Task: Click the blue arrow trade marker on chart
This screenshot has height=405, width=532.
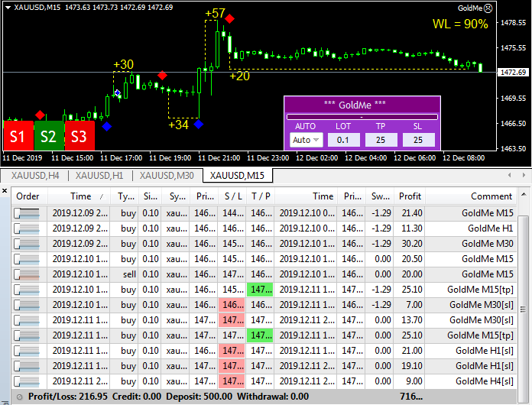Action: coord(118,92)
